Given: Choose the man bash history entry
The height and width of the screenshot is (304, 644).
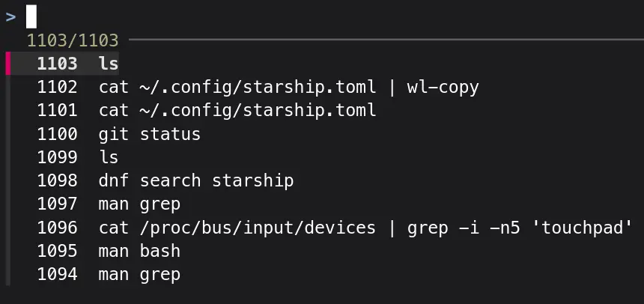Looking at the screenshot, I should [x=139, y=251].
